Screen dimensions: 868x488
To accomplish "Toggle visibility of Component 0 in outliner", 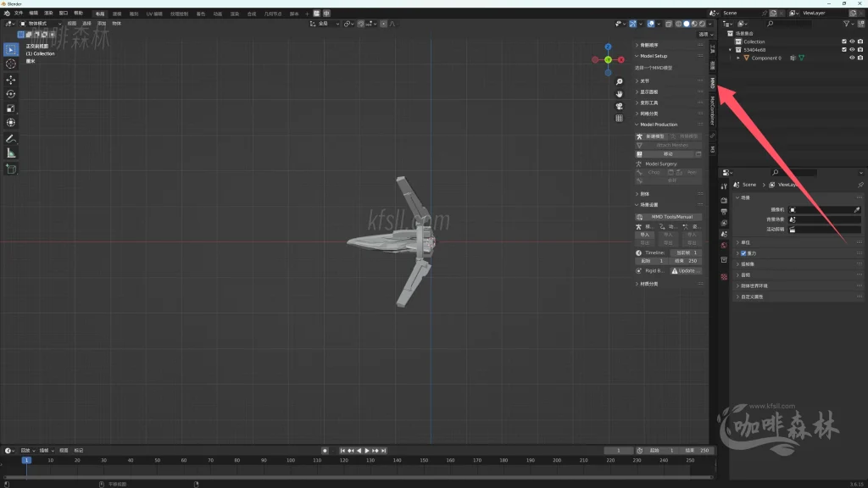I will [x=852, y=58].
